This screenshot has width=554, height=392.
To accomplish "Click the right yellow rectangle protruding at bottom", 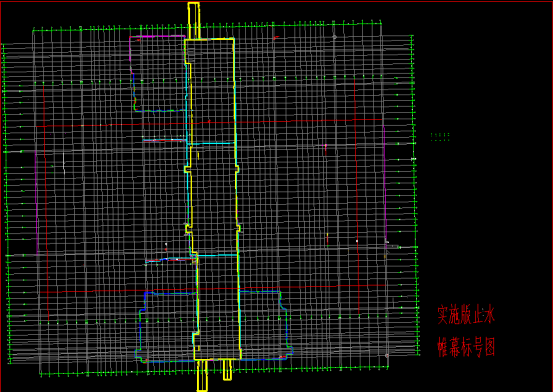I will tap(228, 370).
